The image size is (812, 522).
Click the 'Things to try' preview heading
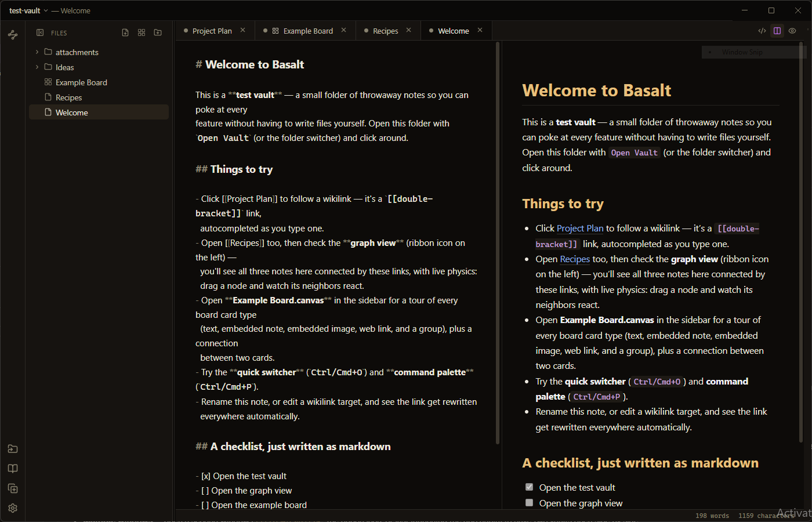click(563, 204)
